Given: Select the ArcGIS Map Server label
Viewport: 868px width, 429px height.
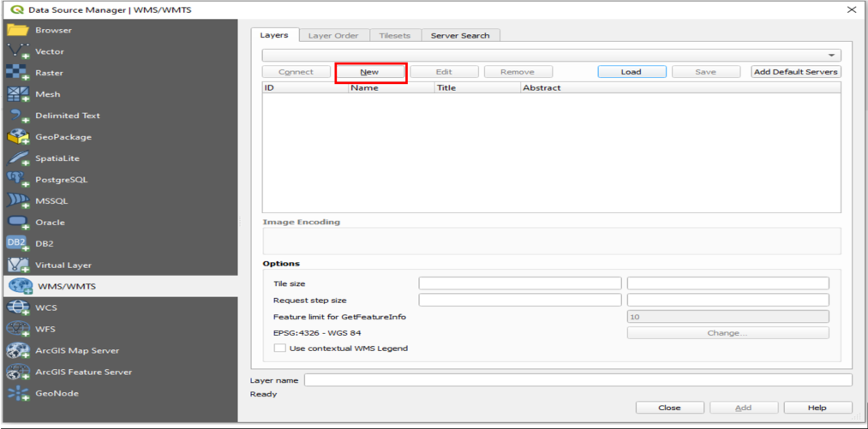Looking at the screenshot, I should click(x=77, y=351).
